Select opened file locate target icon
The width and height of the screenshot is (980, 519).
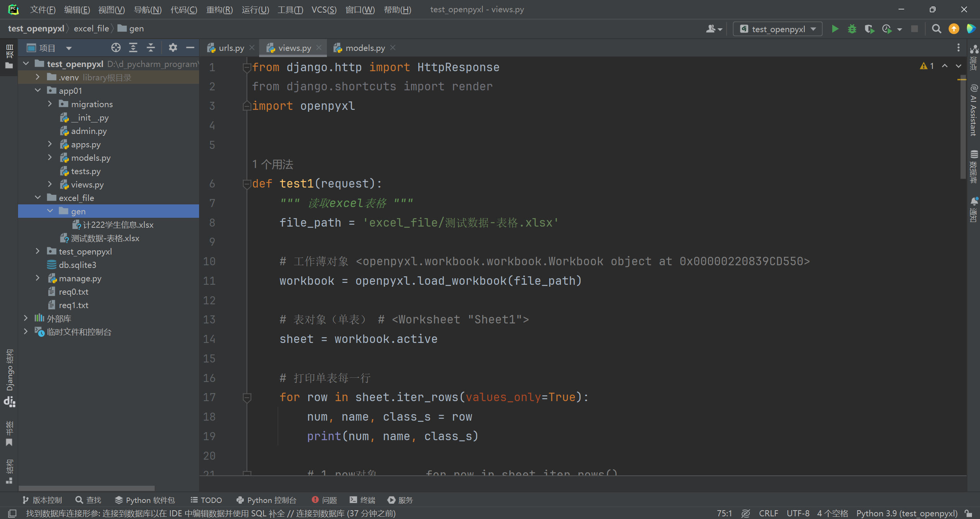pyautogui.click(x=116, y=47)
